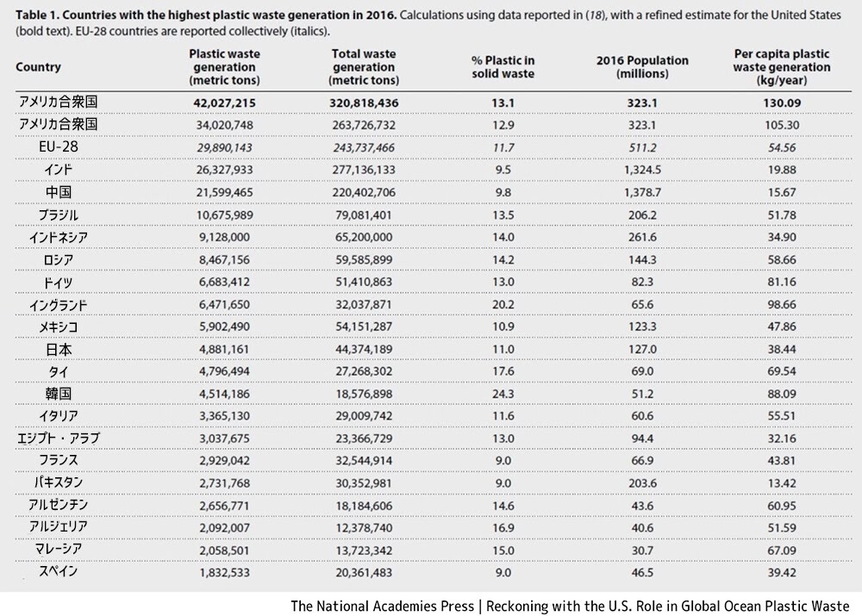Click the bold value 42,027,215
The width and height of the screenshot is (862, 616).
point(224,103)
